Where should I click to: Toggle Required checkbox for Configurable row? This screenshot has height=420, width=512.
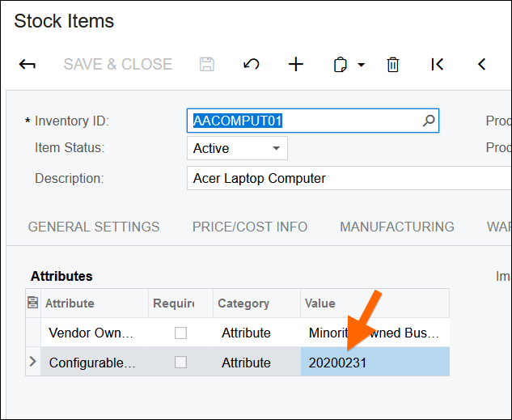(181, 362)
